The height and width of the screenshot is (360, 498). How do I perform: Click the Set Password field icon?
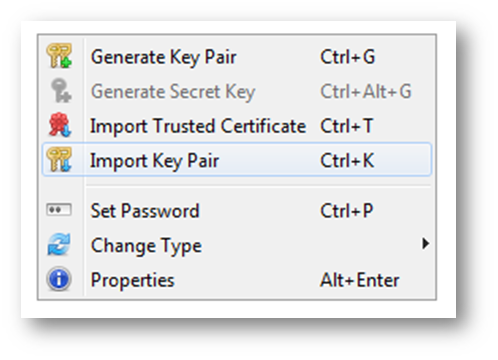tap(59, 210)
